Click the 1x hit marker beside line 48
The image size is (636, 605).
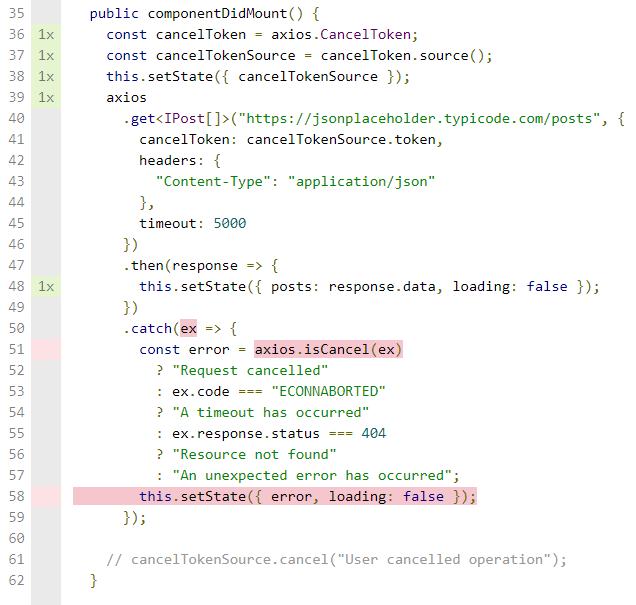(x=46, y=287)
